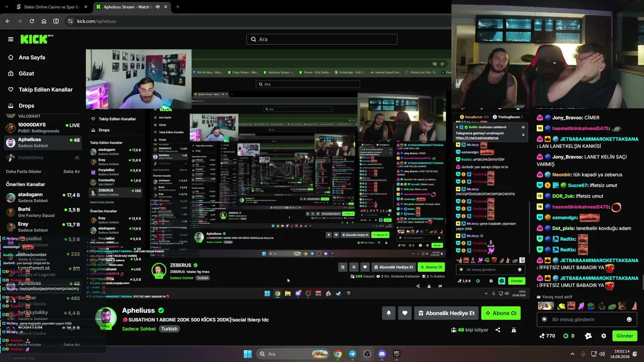Screen dimensions: 644x362
Task: Toggle the browser split view button
Action: (56, 21)
